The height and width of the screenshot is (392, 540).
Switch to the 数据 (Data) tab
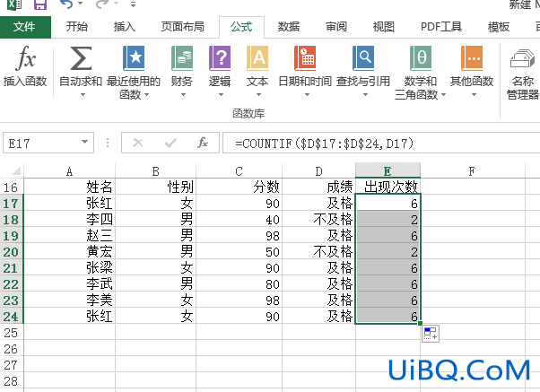[289, 27]
